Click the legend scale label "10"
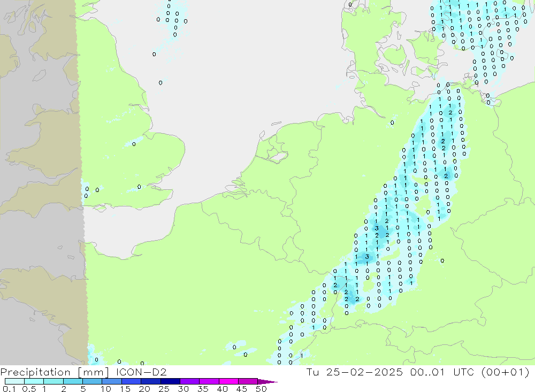This screenshot has width=535, height=392. (106, 389)
